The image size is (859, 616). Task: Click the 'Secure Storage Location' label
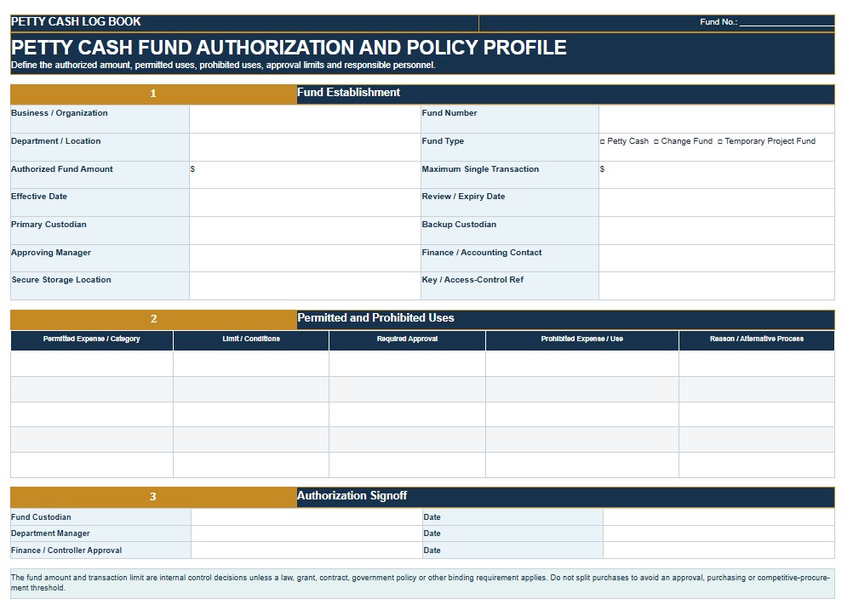[61, 280]
